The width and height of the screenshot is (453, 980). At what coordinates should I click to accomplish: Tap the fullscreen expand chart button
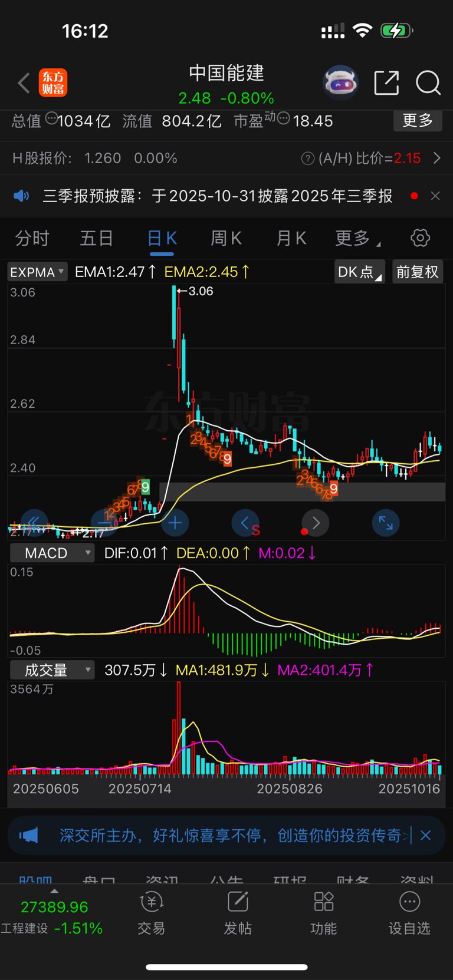click(x=386, y=522)
